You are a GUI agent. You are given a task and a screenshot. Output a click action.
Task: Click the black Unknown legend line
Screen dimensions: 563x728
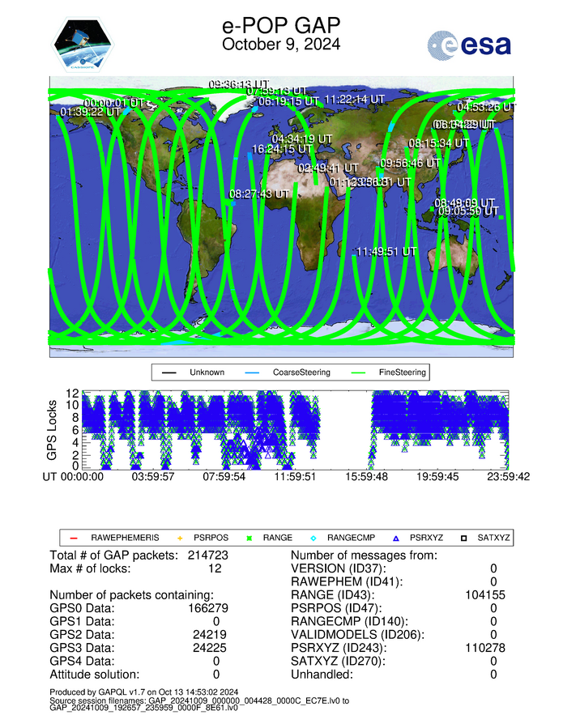[168, 373]
